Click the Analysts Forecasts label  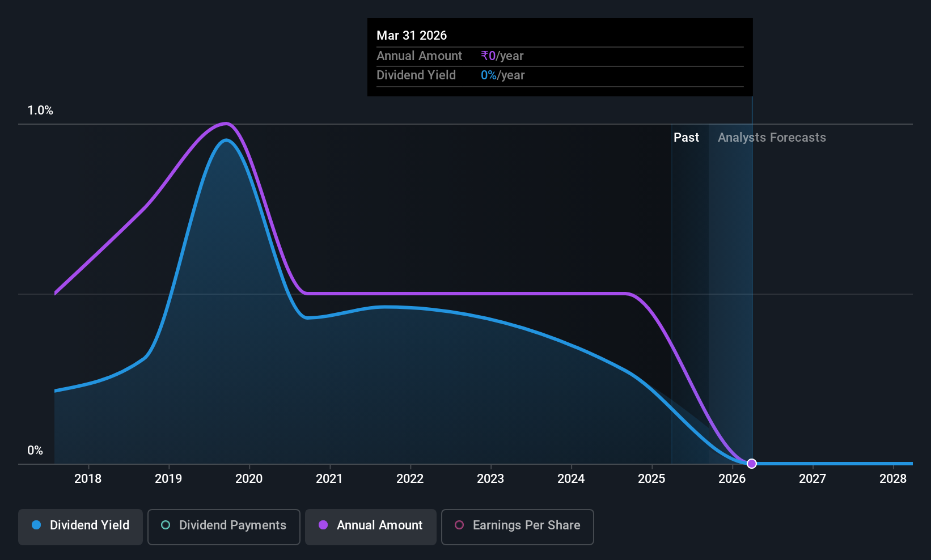click(772, 138)
